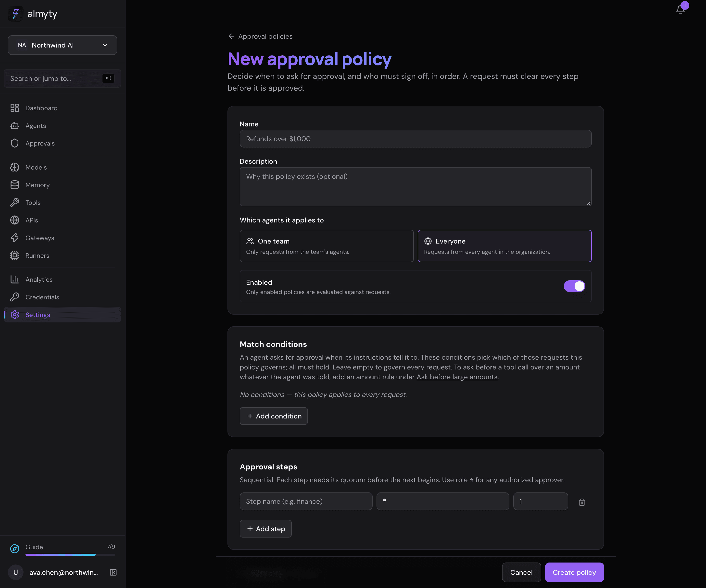The height and width of the screenshot is (588, 706).
Task: Click the Credentials key icon
Action: pyautogui.click(x=15, y=297)
